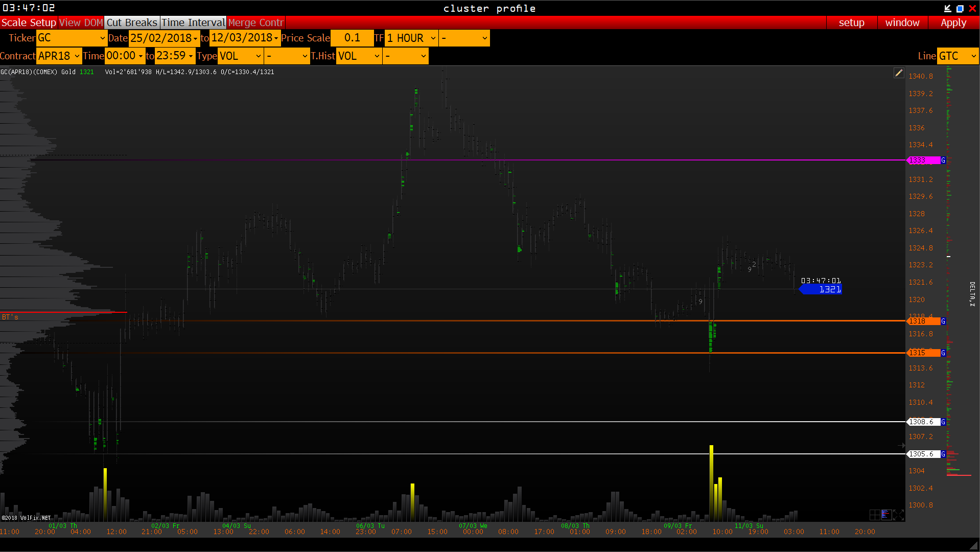Viewport: 980px width, 552px height.
Task: Open the Contract APR18 dropdown
Action: [x=59, y=56]
